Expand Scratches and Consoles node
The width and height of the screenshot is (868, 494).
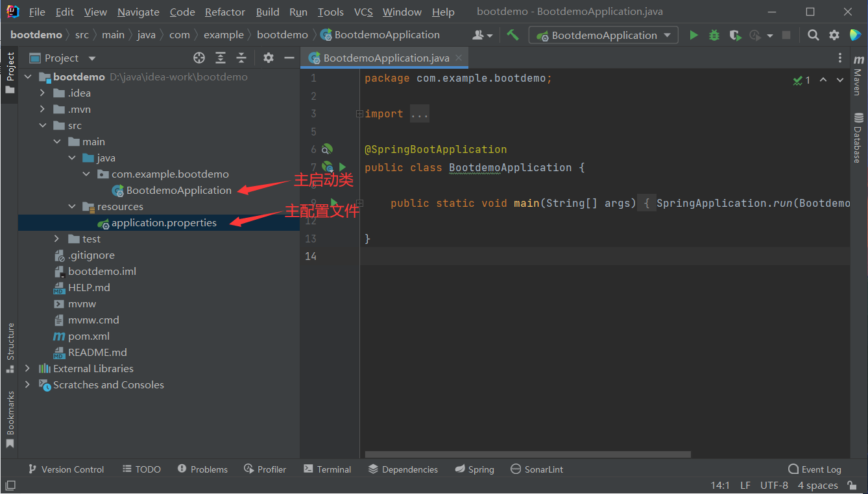click(27, 384)
